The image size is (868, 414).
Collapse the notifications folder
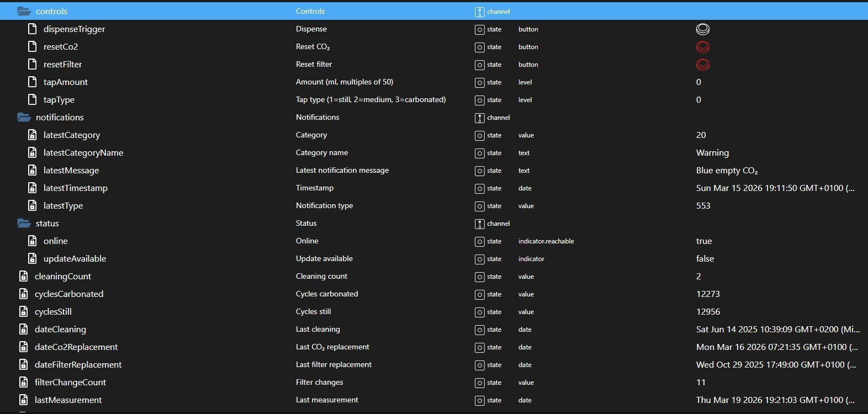24,118
